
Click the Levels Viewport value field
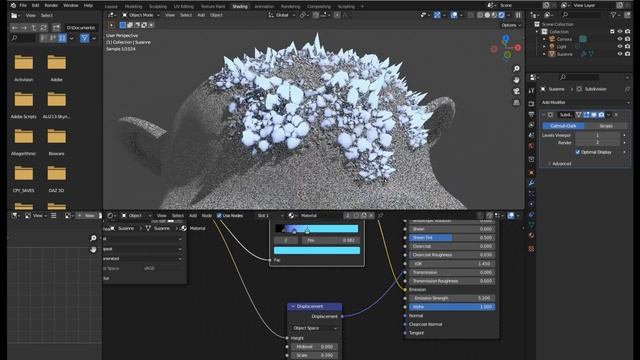pos(598,136)
